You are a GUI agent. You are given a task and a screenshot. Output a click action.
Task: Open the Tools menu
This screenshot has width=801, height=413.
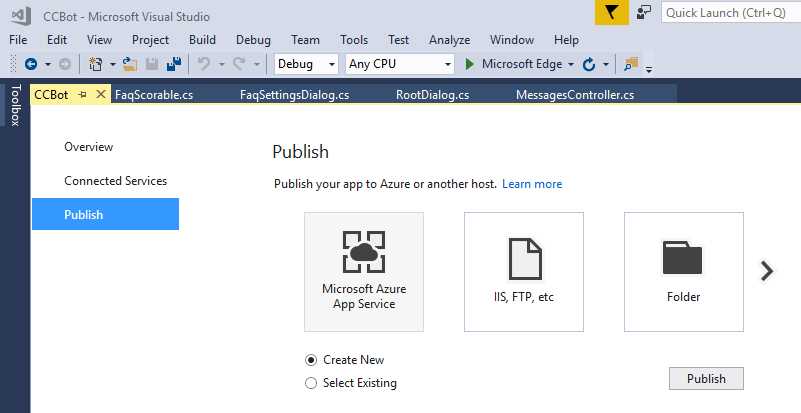pyautogui.click(x=354, y=40)
